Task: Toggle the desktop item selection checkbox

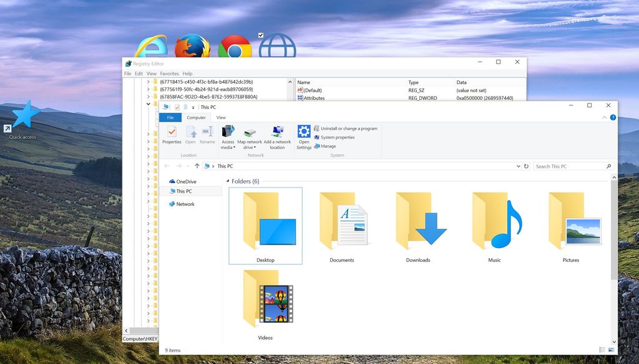Action: coord(260,36)
